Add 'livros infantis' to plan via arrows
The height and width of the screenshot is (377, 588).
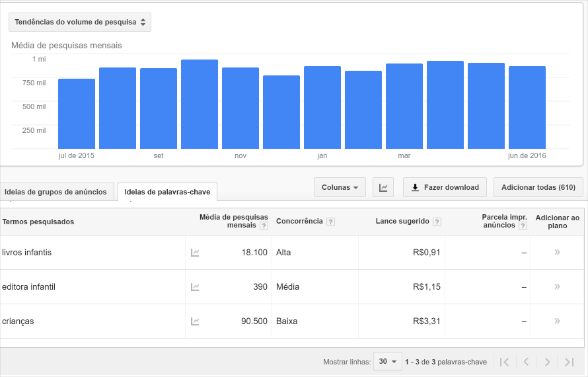coord(557,252)
